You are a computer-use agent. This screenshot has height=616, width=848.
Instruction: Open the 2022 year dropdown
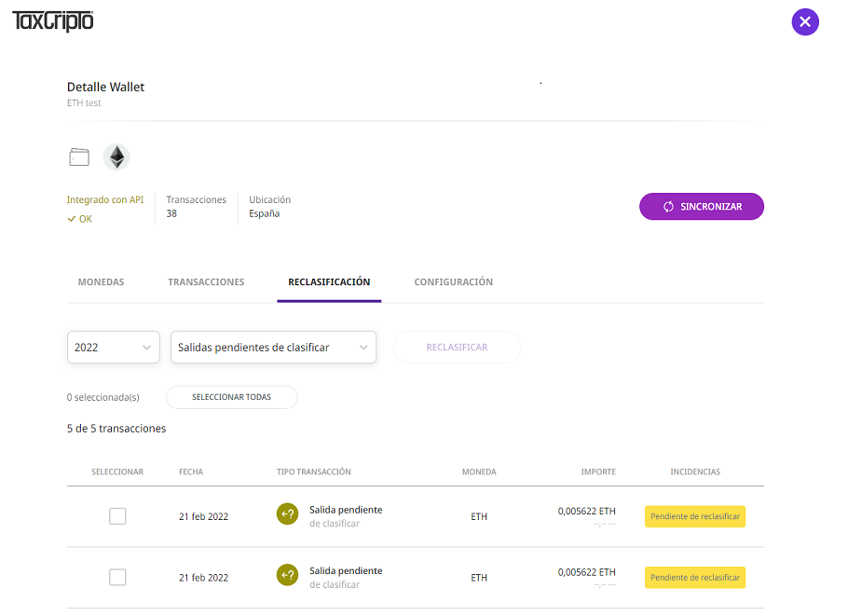point(114,348)
